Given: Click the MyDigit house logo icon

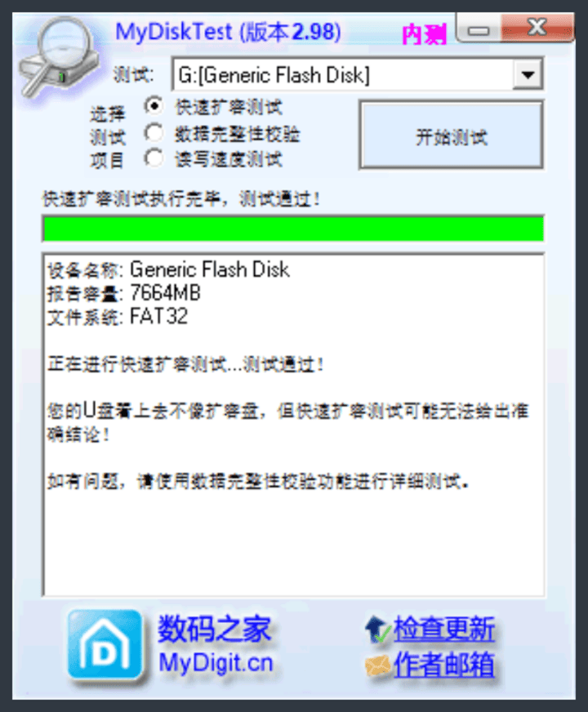Looking at the screenshot, I should click(105, 645).
